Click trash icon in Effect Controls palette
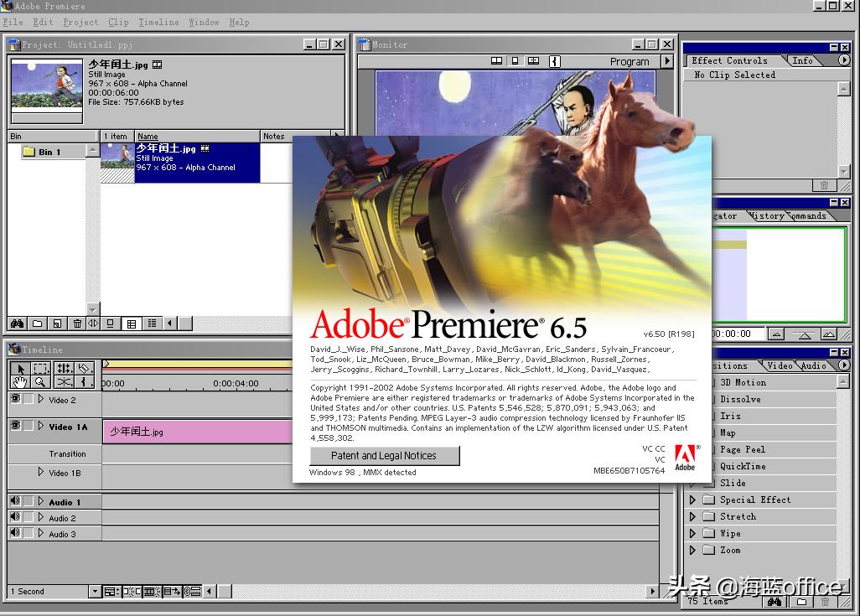 tap(824, 185)
